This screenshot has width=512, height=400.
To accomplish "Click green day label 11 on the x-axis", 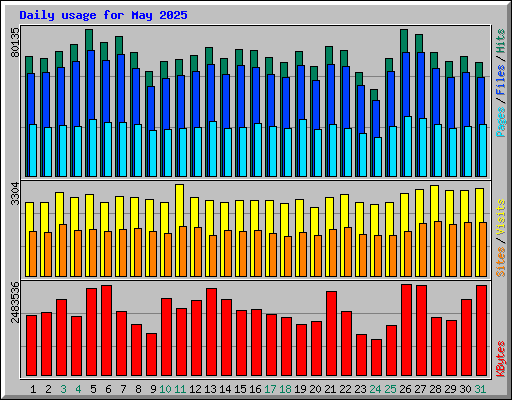I will 180,389.
